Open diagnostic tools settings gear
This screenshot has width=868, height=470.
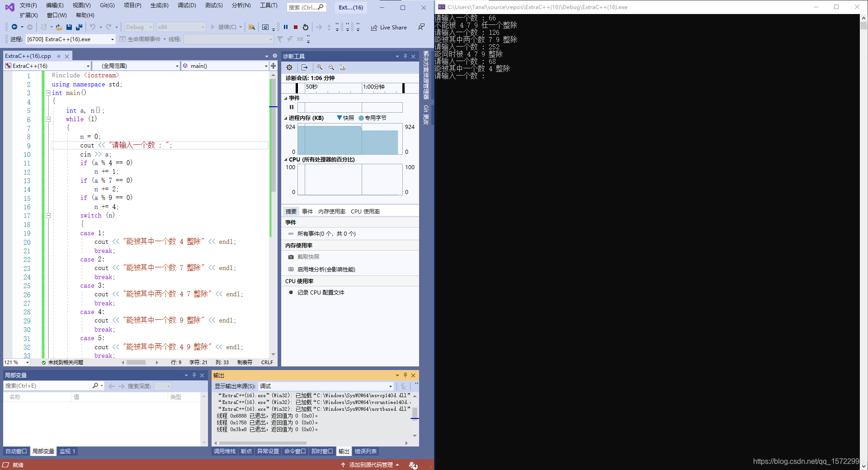[289, 67]
